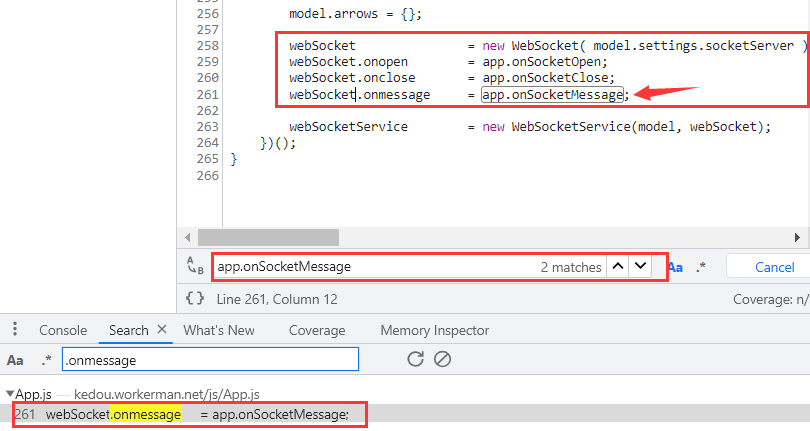Click the .onmessage search input field
810x431 pixels.
tap(209, 360)
